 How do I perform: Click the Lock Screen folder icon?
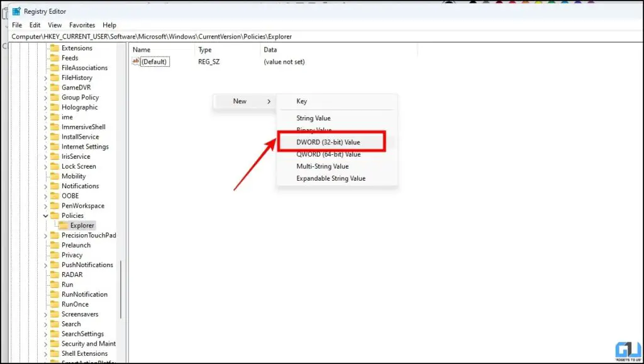tap(55, 167)
